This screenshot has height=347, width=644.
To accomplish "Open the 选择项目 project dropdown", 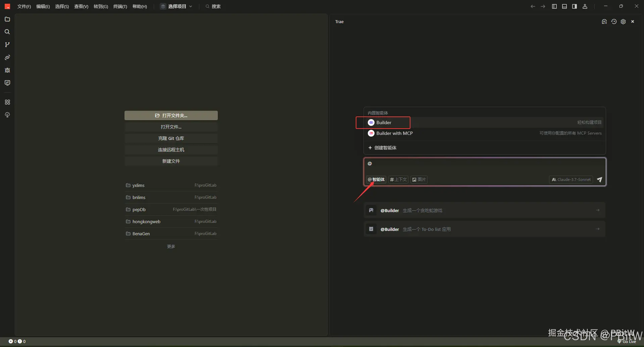I will click(176, 6).
